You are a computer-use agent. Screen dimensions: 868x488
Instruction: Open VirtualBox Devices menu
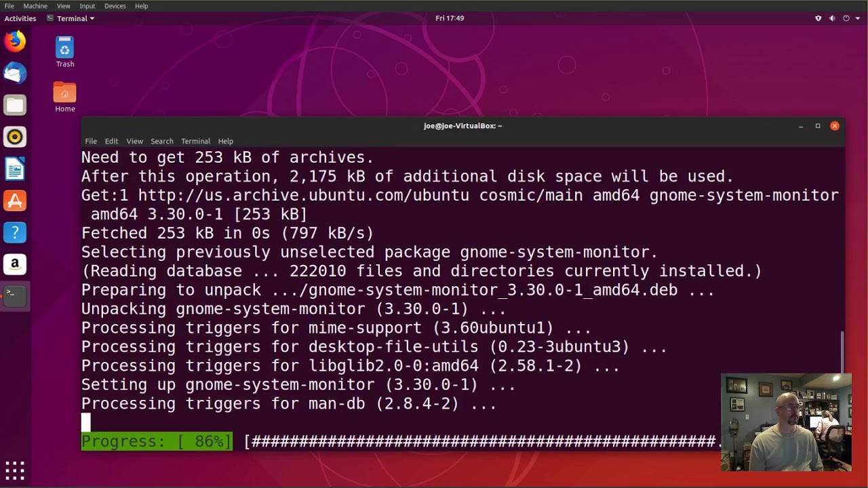coord(115,5)
